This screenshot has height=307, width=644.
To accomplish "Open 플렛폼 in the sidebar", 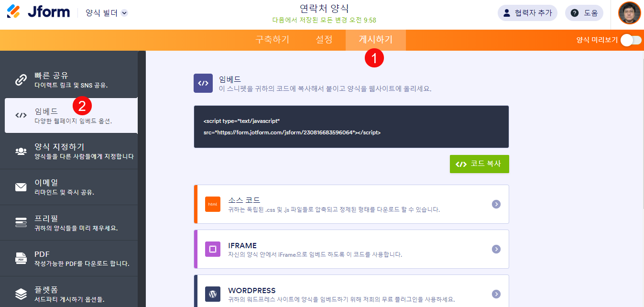I will tap(69, 292).
